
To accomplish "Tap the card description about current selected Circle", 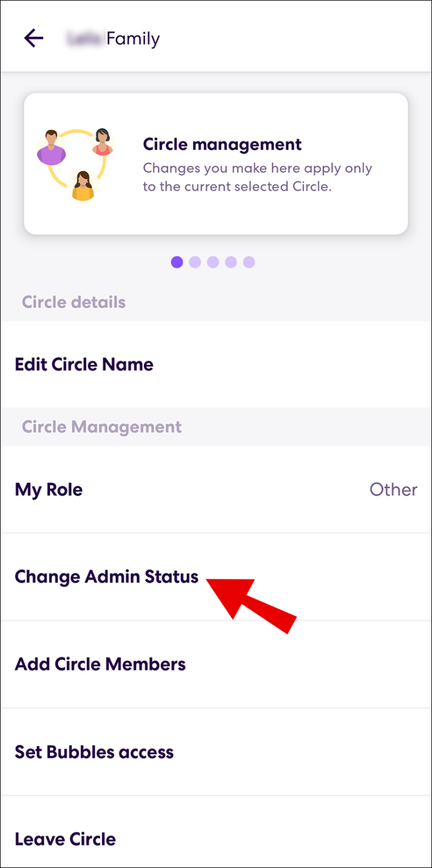I will coord(257,177).
